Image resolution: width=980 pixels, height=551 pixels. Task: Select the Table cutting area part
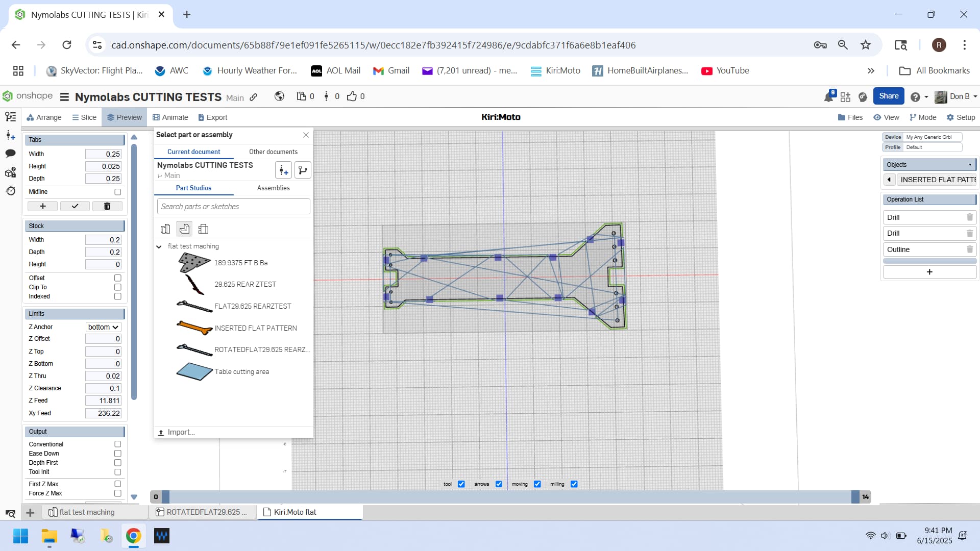223,371
